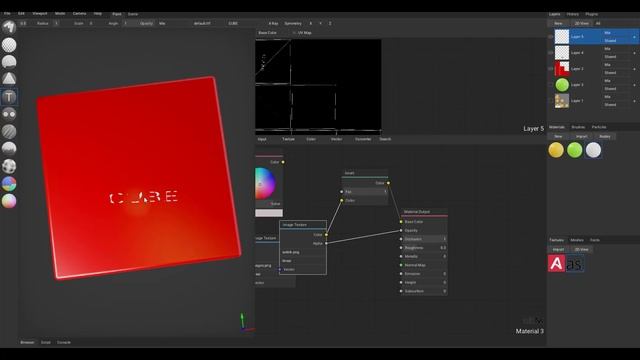Open the File menu

pos(7,13)
